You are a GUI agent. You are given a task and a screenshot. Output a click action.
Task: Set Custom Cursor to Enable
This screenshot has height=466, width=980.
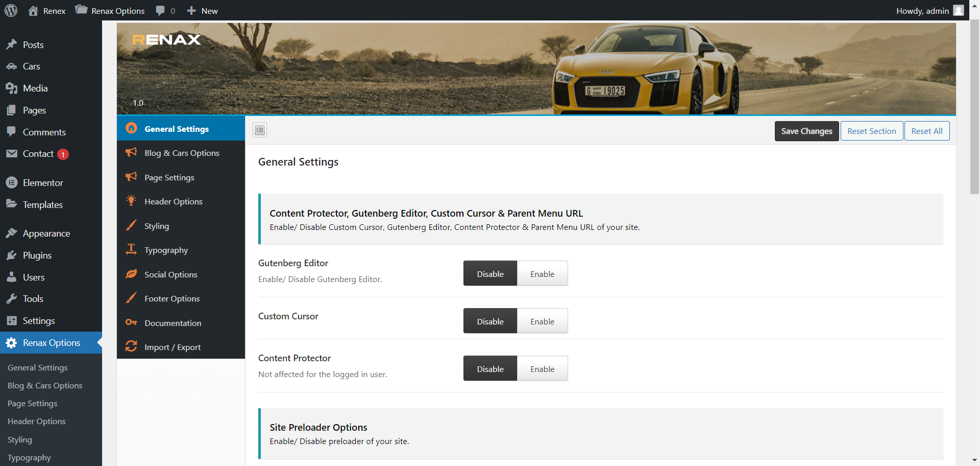click(x=542, y=321)
